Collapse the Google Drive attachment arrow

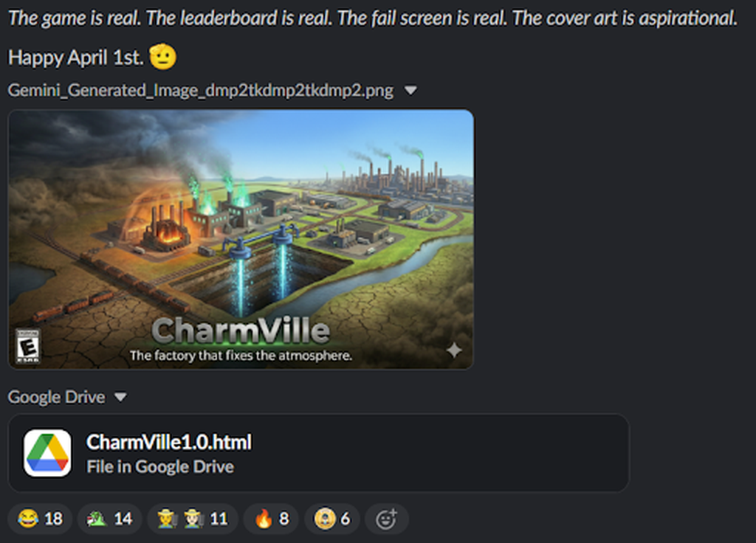[x=120, y=397]
